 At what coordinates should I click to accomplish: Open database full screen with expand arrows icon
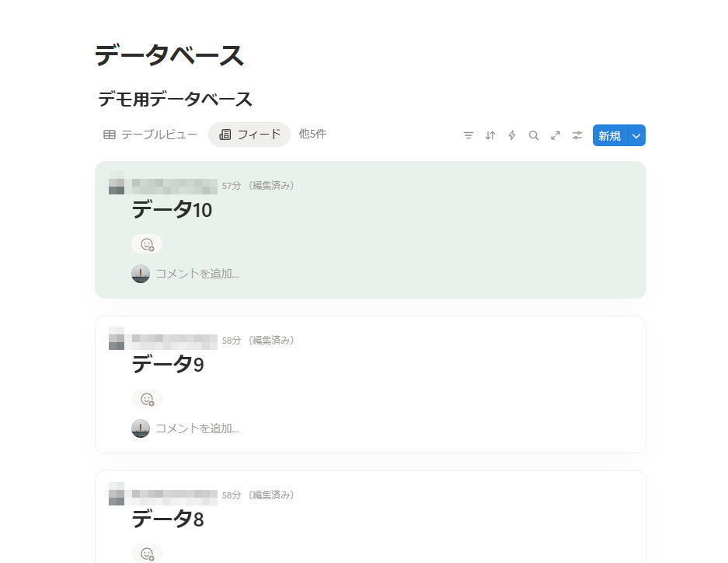(556, 135)
